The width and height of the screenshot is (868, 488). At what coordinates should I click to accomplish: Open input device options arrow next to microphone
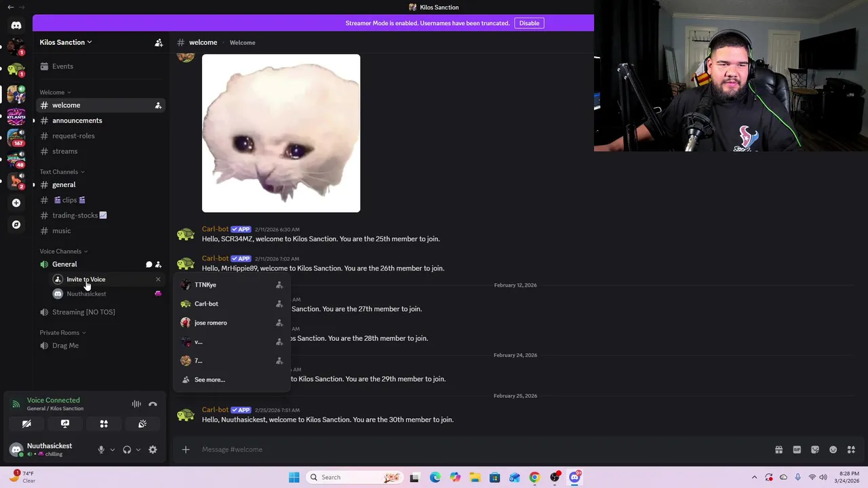pos(113,449)
